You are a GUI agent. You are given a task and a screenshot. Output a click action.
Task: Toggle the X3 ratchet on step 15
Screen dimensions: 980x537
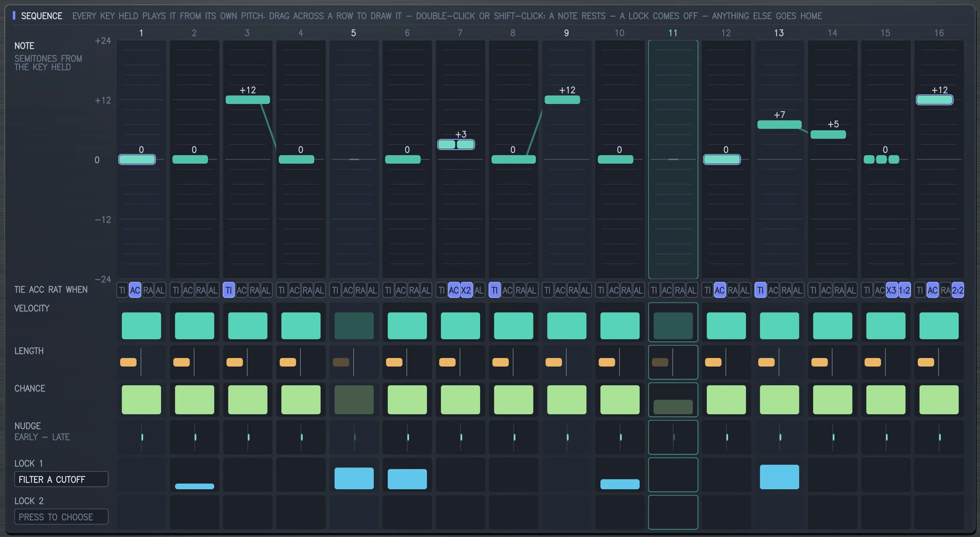[892, 290]
